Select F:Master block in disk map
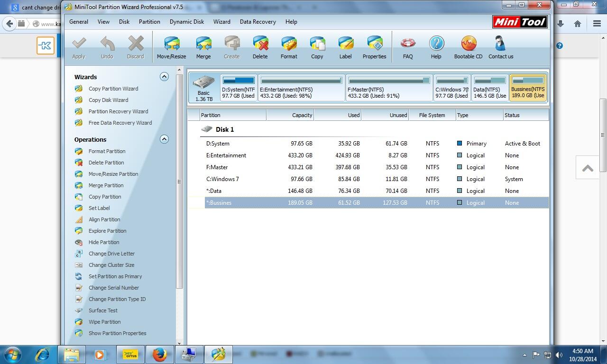The width and height of the screenshot is (607, 364). pos(389,88)
